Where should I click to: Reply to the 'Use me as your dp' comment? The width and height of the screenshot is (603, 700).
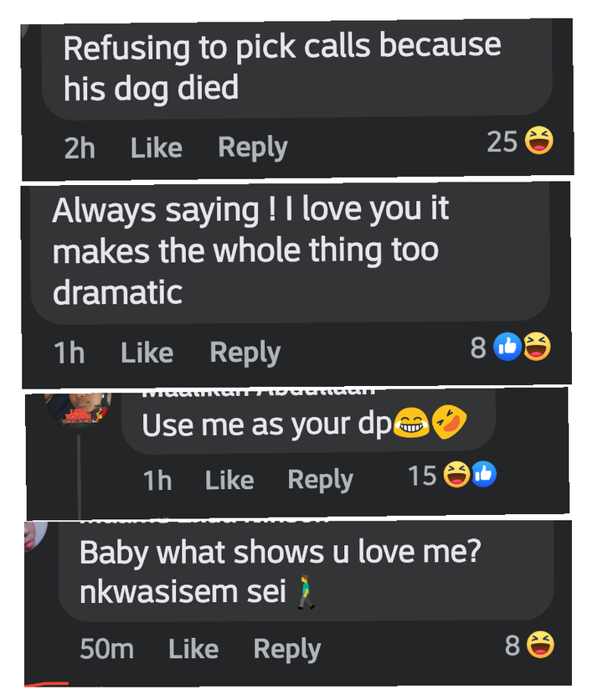[320, 481]
